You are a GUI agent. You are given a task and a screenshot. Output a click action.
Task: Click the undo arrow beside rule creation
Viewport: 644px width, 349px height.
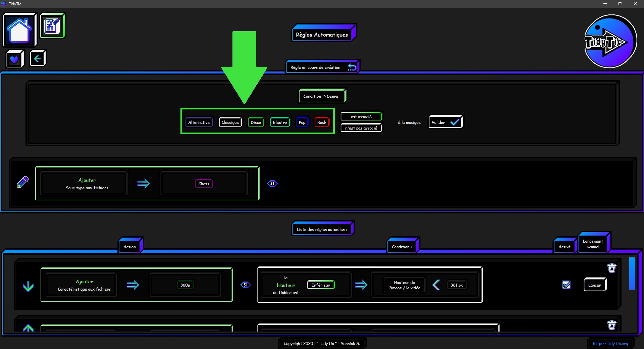(x=352, y=67)
